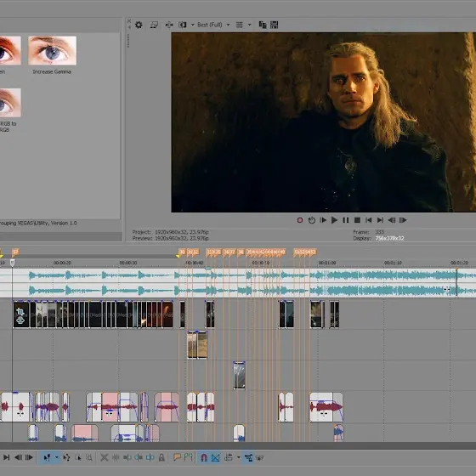Click the Stop button in preview

(357, 220)
